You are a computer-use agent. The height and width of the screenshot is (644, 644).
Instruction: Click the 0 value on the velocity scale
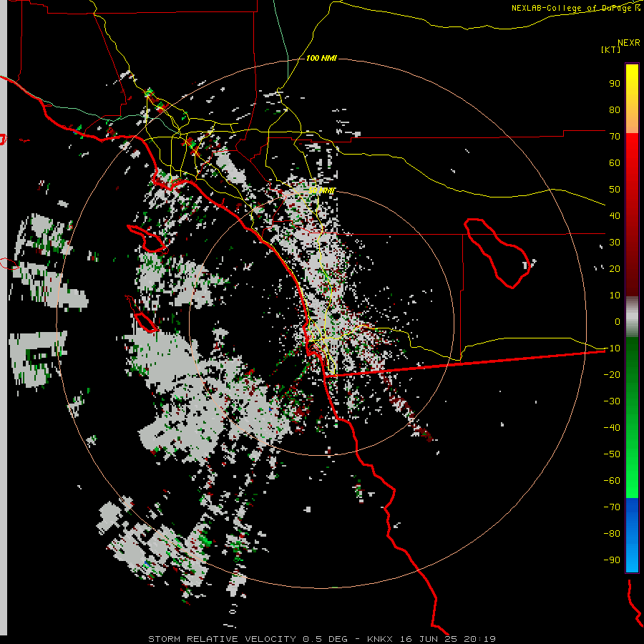(x=618, y=321)
